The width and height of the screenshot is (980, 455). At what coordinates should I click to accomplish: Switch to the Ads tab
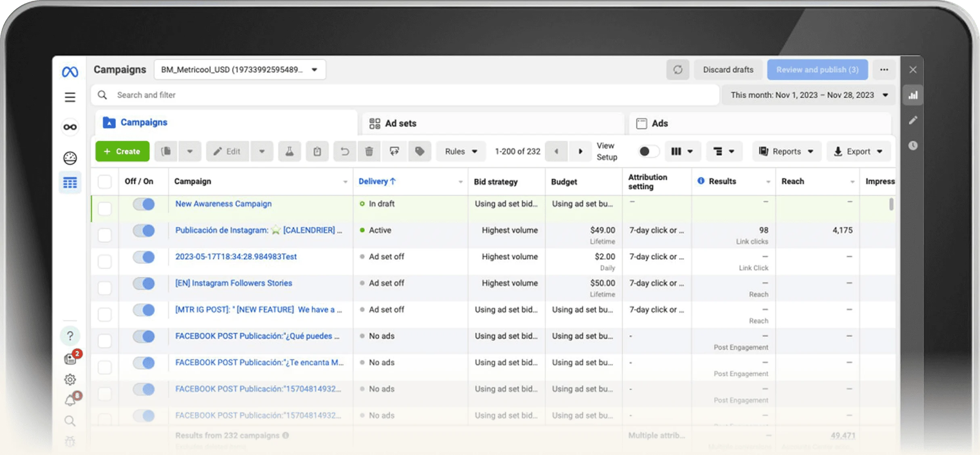[760, 123]
